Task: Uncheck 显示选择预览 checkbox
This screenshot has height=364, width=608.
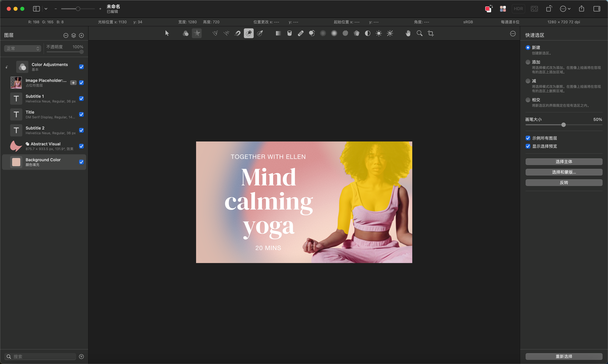Action: [x=528, y=146]
